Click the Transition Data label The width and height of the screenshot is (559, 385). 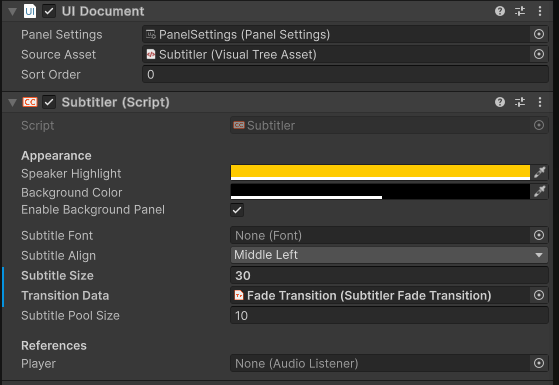[65, 295]
